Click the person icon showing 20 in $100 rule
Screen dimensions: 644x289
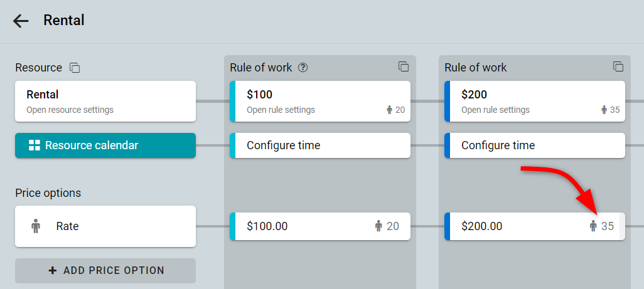point(389,110)
